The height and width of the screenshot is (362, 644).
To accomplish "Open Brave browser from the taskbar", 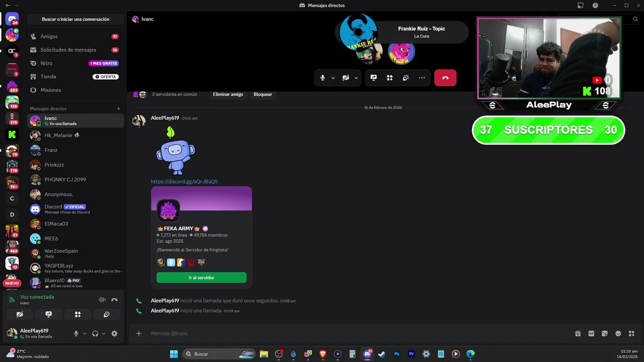I will [323, 354].
